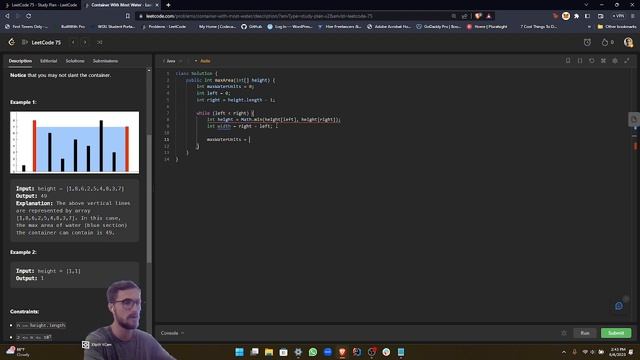The image size is (640, 360).
Task: Open the Brave Rewards triangle icon
Action: (x=489, y=16)
